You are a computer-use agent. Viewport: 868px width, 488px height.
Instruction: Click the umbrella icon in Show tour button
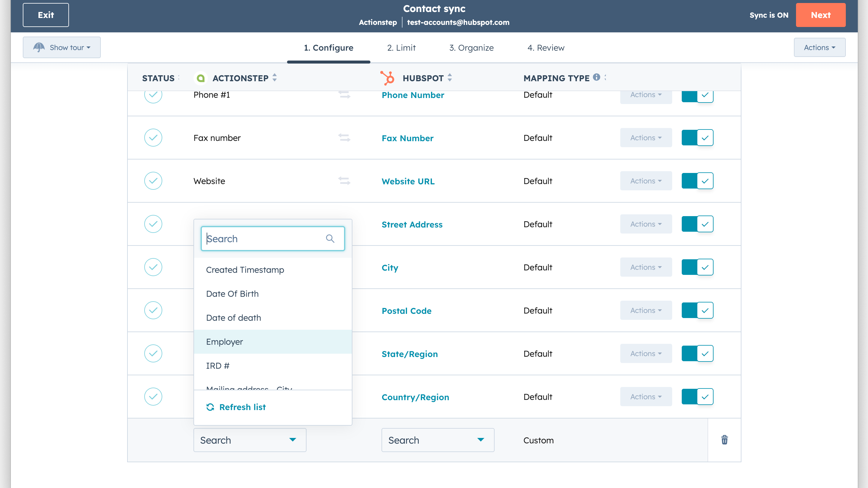[x=39, y=47]
